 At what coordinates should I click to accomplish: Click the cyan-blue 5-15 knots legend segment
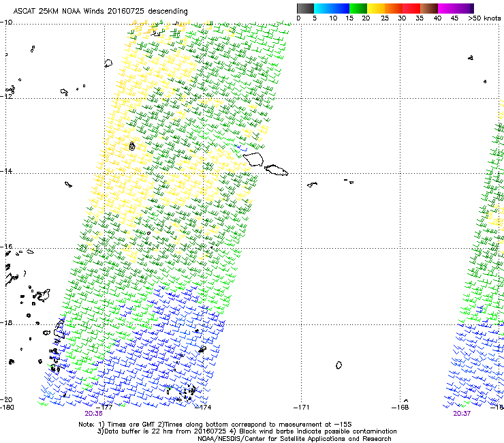[332, 8]
